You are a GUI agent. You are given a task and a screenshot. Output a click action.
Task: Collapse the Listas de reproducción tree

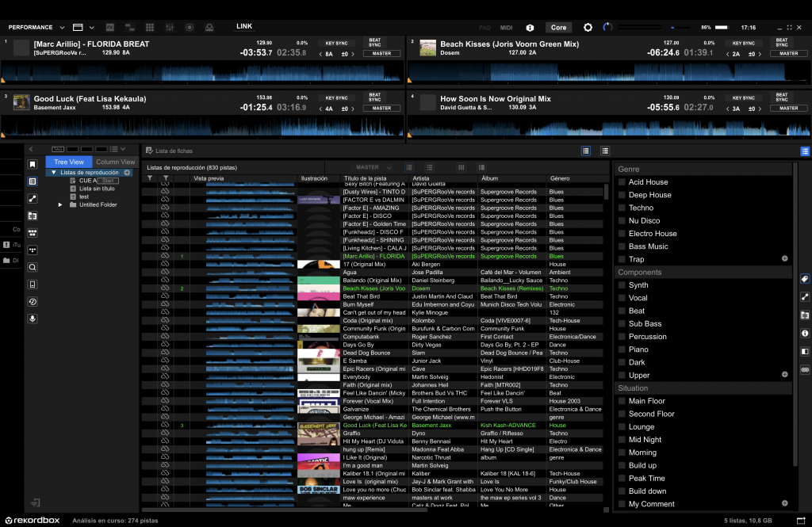(54, 172)
